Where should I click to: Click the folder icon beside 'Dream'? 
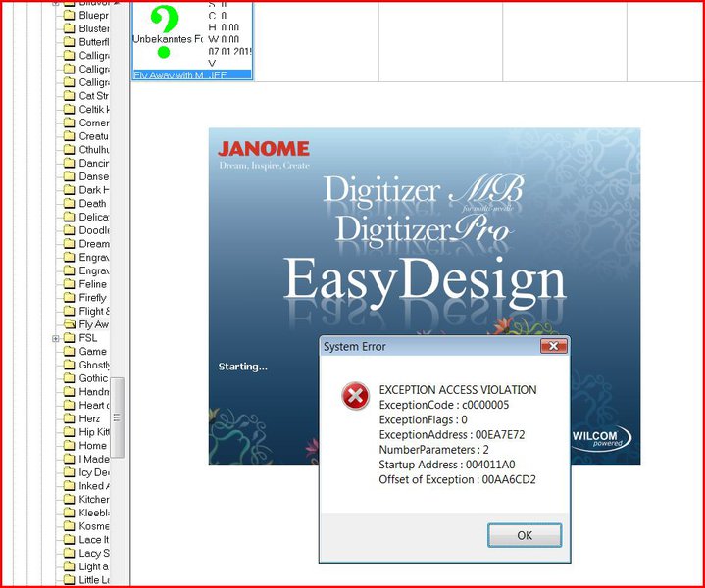[x=70, y=243]
